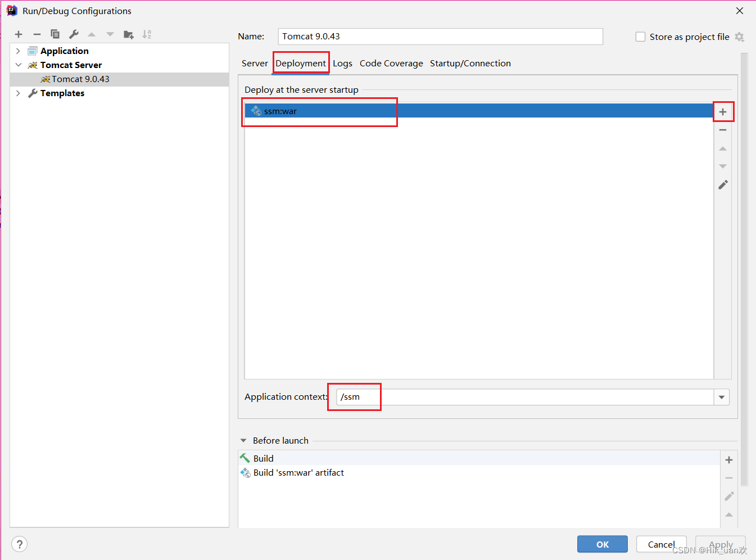756x560 pixels.
Task: Switch to the Server tab
Action: coord(255,63)
